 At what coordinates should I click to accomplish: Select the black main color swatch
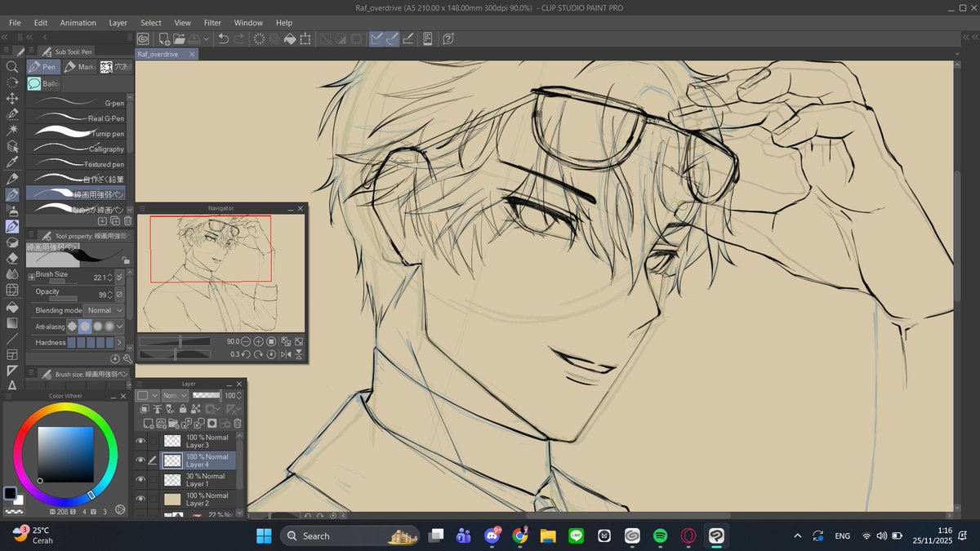pos(10,493)
